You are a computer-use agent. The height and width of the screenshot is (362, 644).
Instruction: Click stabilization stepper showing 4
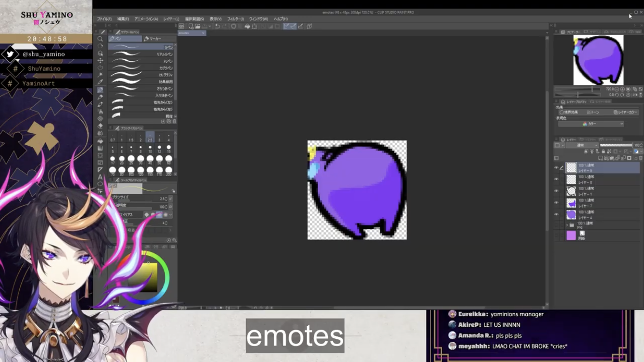[x=166, y=223]
